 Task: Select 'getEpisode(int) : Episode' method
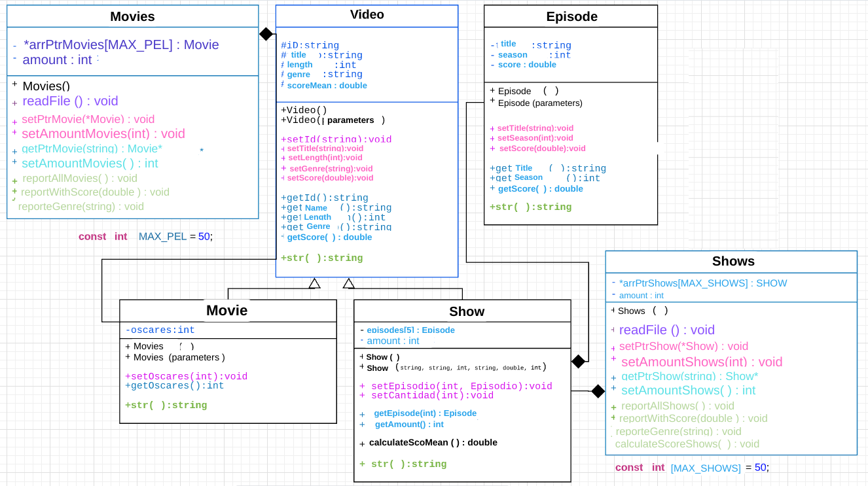[425, 413]
